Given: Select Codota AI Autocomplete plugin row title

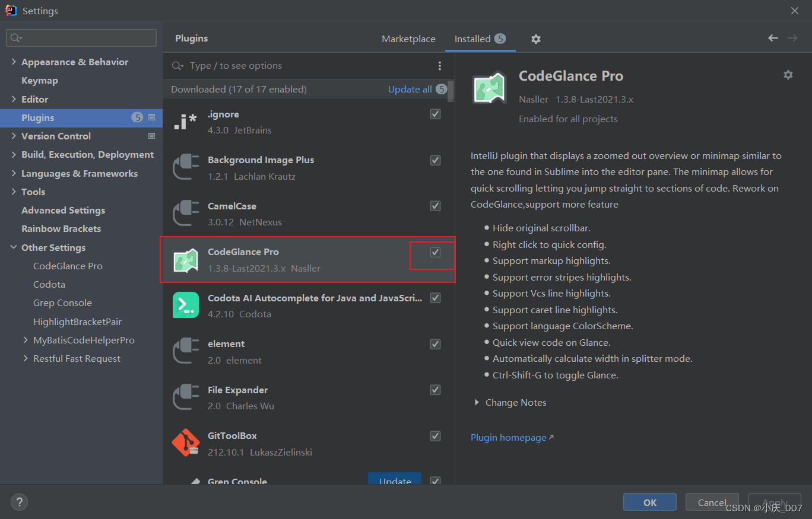Looking at the screenshot, I should click(315, 298).
